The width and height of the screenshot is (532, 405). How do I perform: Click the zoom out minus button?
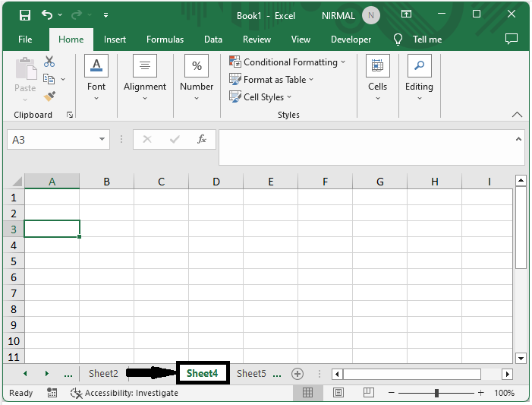click(391, 393)
